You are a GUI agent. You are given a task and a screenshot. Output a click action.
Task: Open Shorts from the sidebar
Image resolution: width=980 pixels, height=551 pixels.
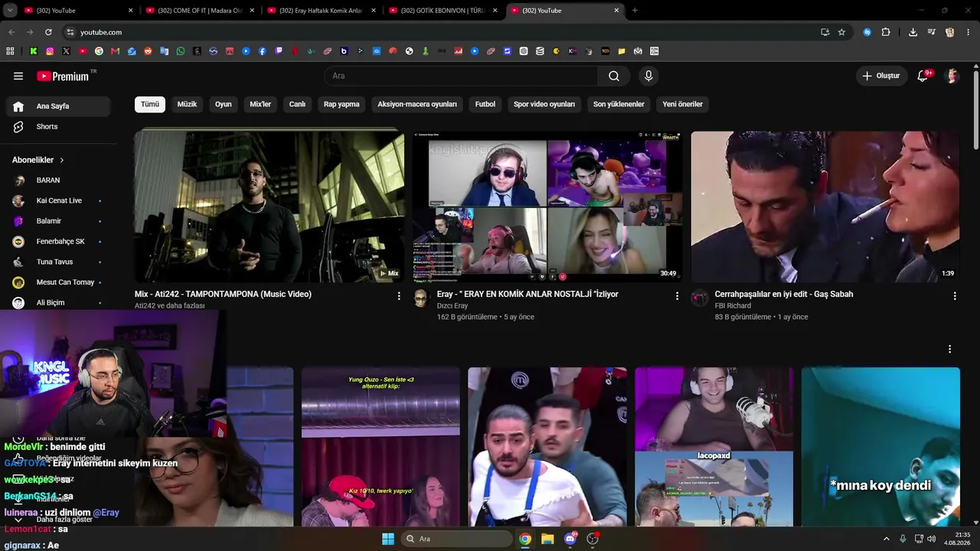click(58, 127)
